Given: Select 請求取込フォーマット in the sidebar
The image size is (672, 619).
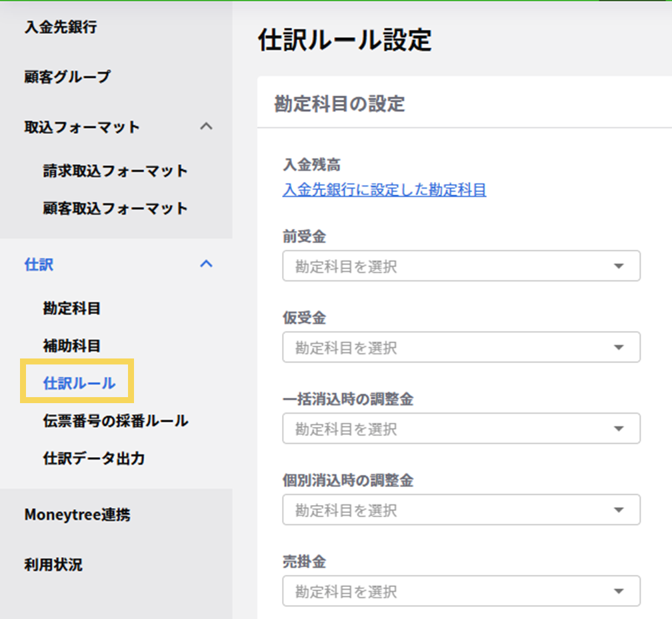Looking at the screenshot, I should tap(115, 171).
